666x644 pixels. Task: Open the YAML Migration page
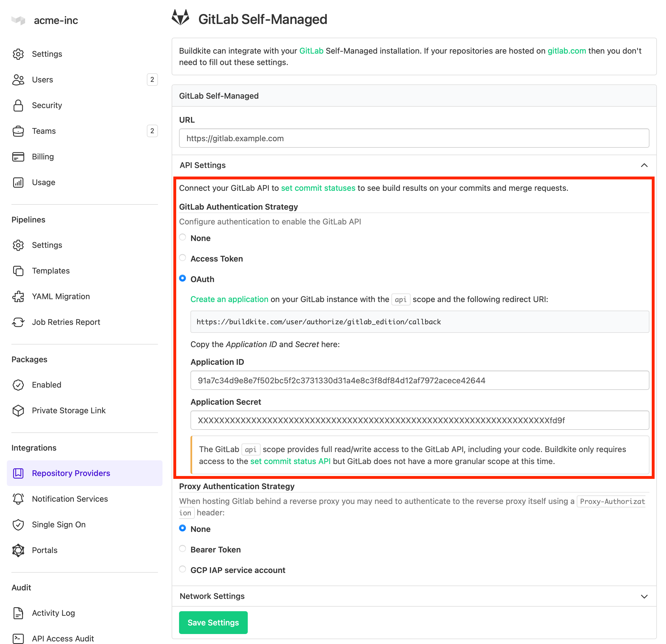pyautogui.click(x=61, y=296)
